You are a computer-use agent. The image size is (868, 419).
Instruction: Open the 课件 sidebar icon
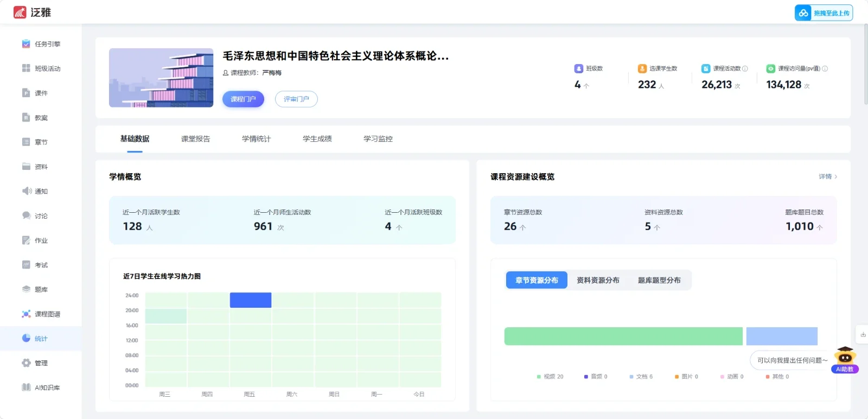pyautogui.click(x=26, y=93)
